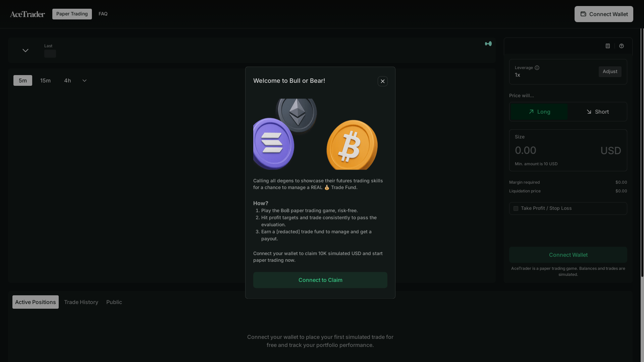Expand the market selector chevron
644x362 pixels.
[x=25, y=51]
